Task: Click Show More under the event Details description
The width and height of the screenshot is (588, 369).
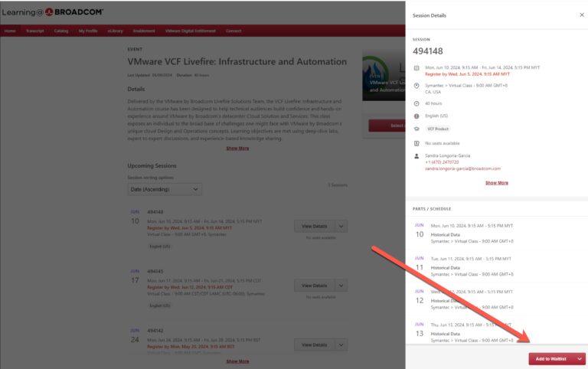Action: pos(237,149)
